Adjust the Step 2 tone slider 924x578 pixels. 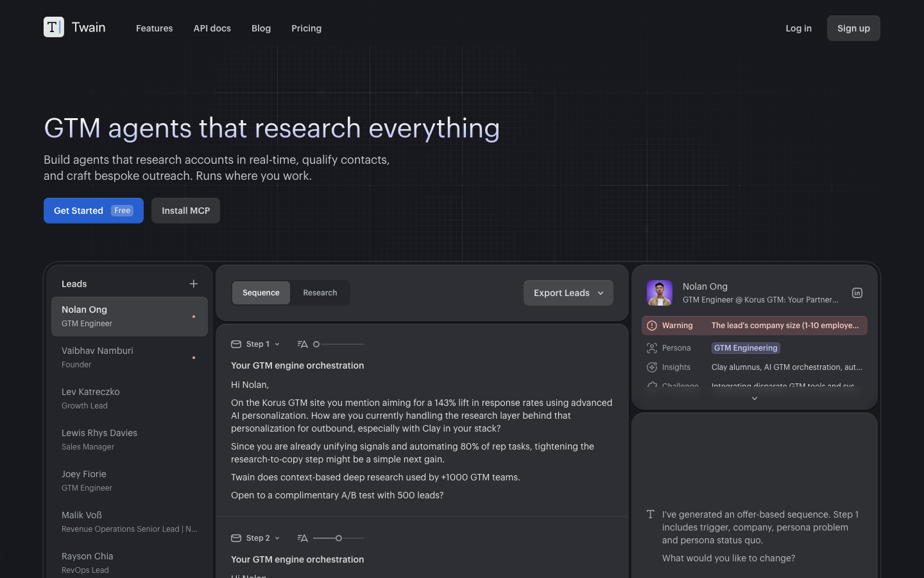tap(339, 538)
